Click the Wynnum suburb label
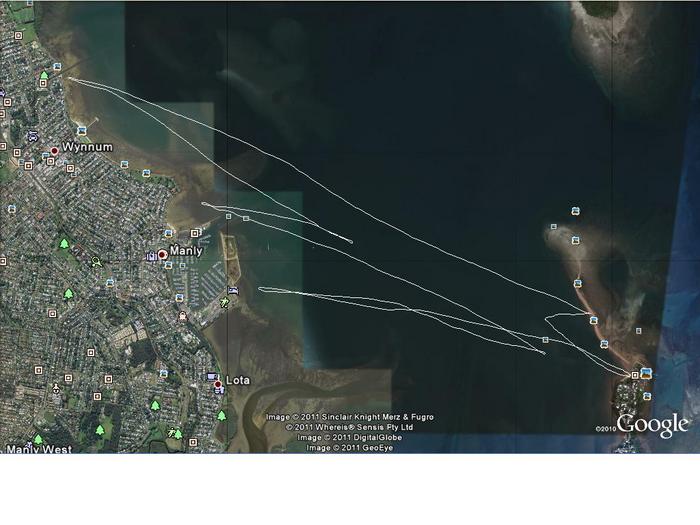 87,147
